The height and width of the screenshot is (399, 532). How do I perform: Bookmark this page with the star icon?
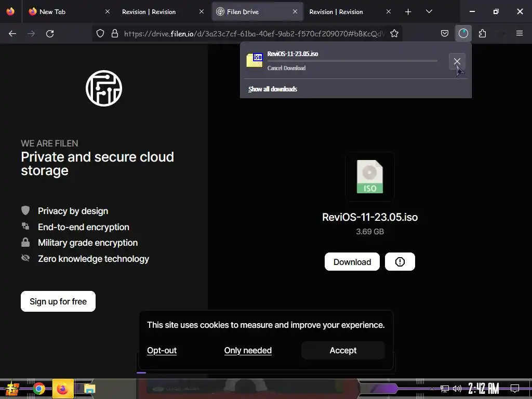pos(394,33)
